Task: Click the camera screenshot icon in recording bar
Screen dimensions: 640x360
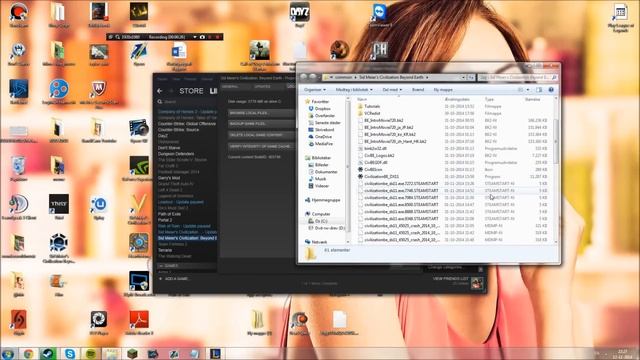Action: pyautogui.click(x=202, y=37)
